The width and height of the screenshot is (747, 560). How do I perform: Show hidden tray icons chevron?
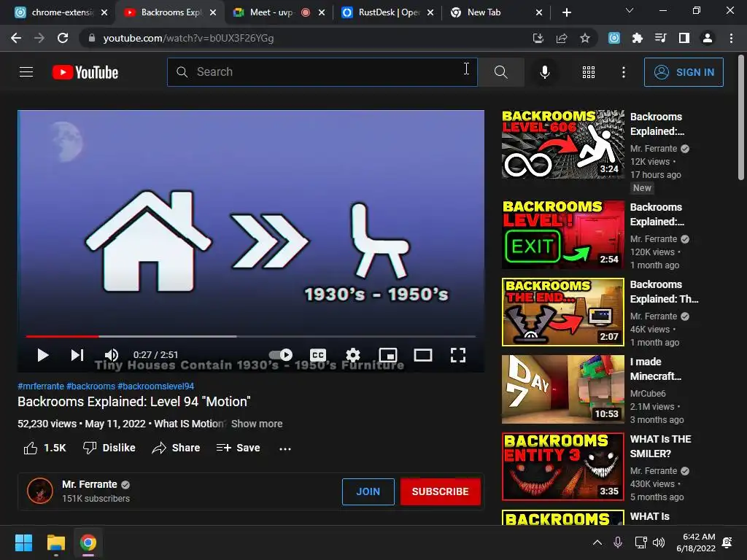597,542
